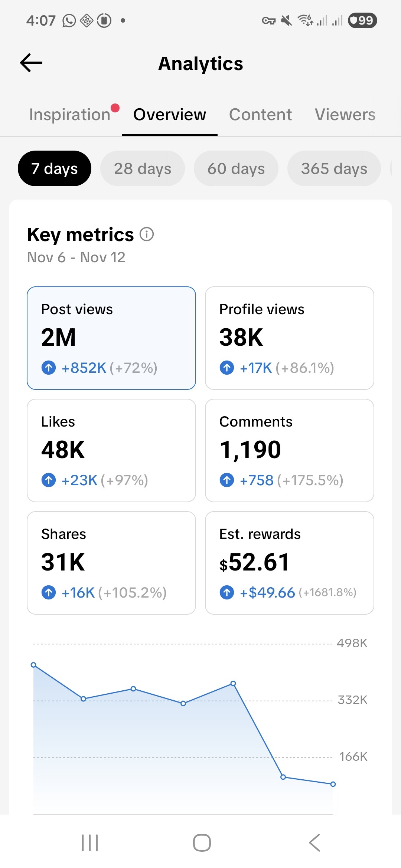Select the Profile views metric card
Image resolution: width=401 pixels, height=868 pixels.
(x=290, y=338)
